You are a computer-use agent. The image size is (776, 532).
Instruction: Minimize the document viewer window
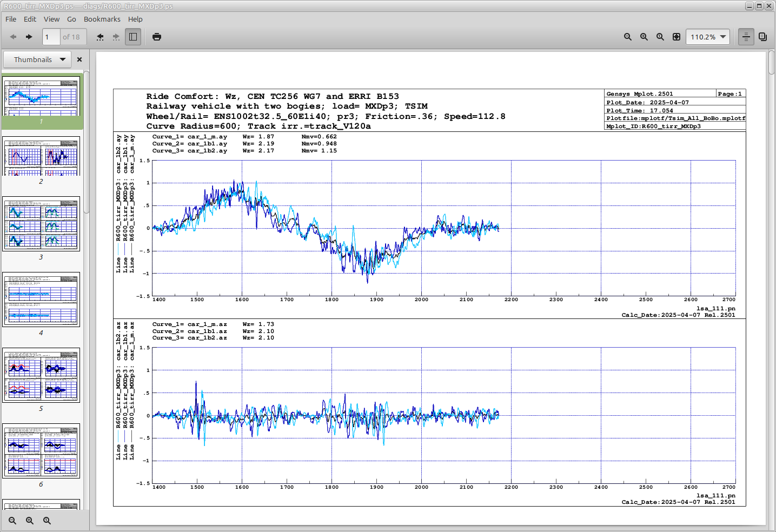point(750,6)
